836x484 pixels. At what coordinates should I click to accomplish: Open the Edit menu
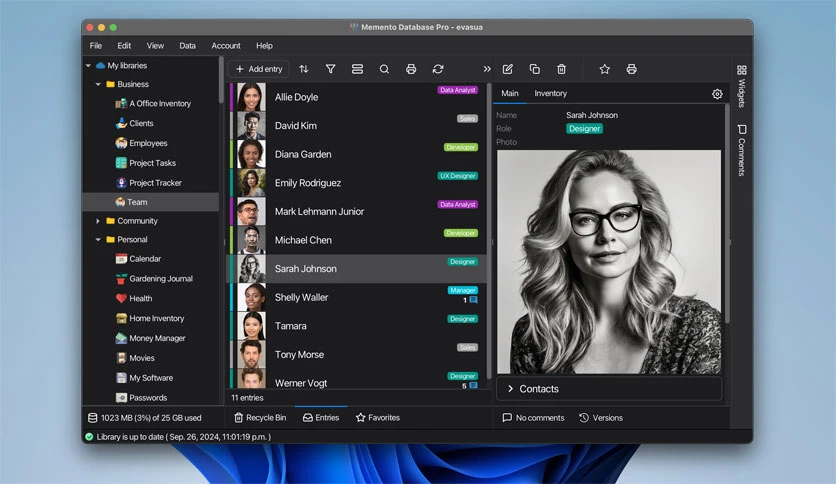tap(124, 46)
